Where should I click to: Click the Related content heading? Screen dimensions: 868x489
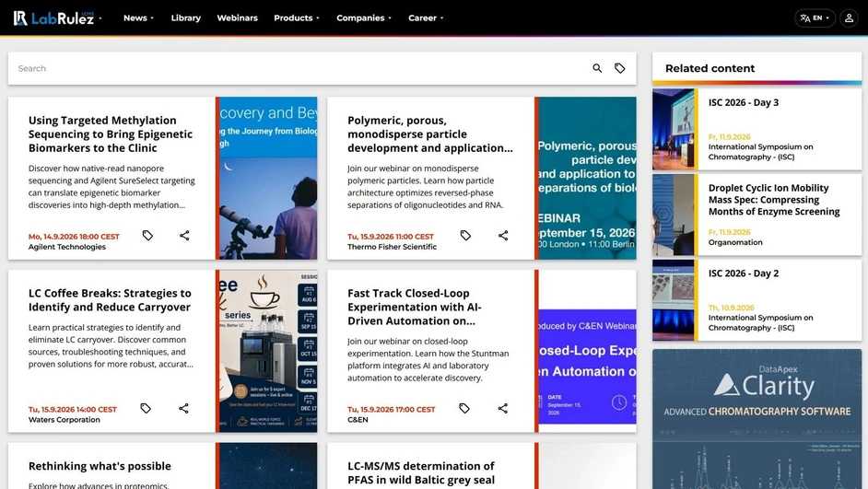tap(710, 68)
